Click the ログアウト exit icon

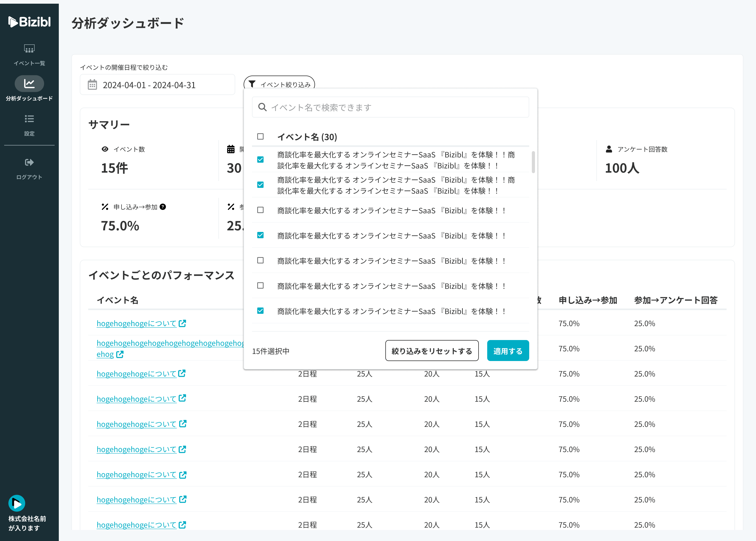pos(29,163)
